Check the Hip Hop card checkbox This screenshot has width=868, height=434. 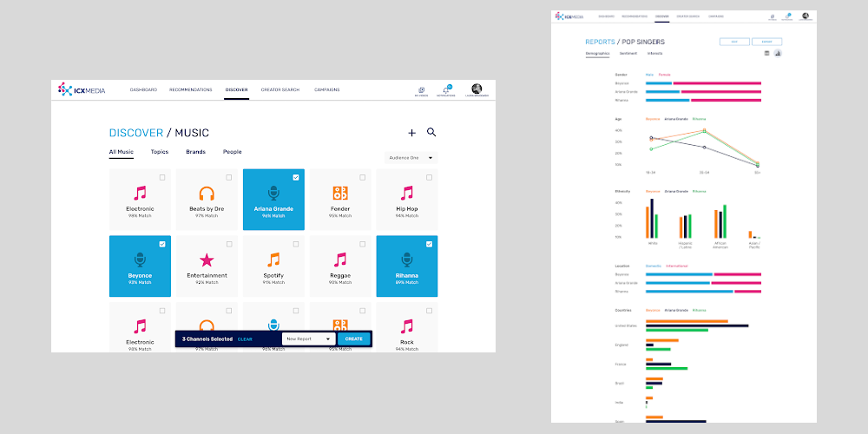(x=429, y=178)
